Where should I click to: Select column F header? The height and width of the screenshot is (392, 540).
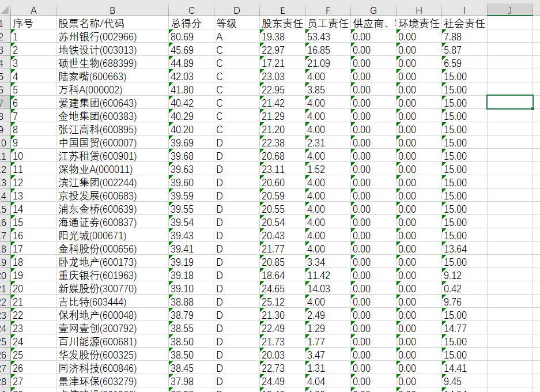point(327,10)
